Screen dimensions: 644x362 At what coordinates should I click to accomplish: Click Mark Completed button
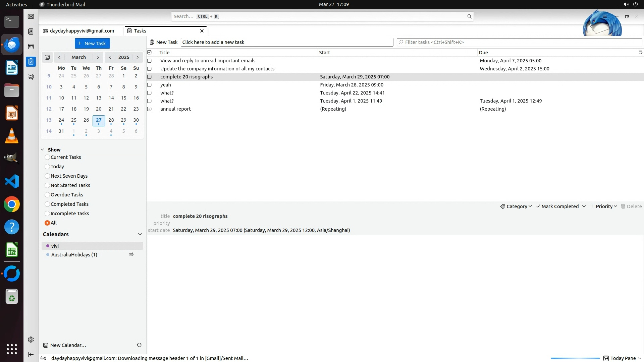[557, 206]
